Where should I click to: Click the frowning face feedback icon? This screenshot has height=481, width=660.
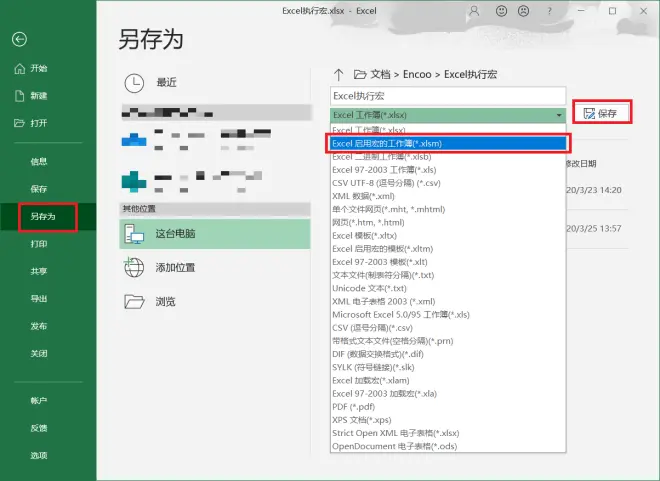524,11
